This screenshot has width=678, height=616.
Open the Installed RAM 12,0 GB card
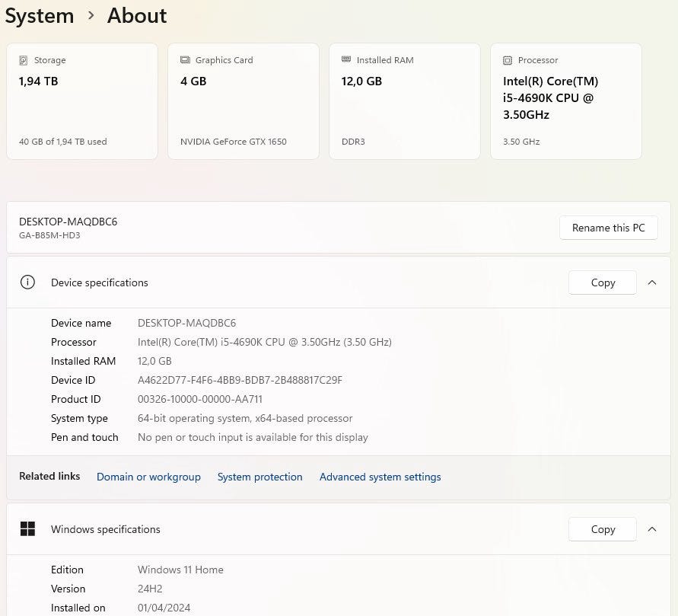click(x=405, y=101)
